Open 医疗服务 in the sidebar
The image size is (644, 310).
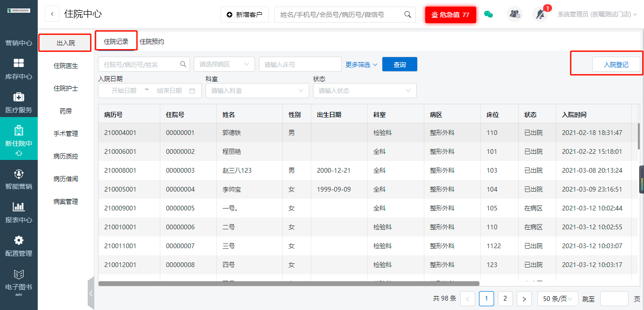point(19,103)
